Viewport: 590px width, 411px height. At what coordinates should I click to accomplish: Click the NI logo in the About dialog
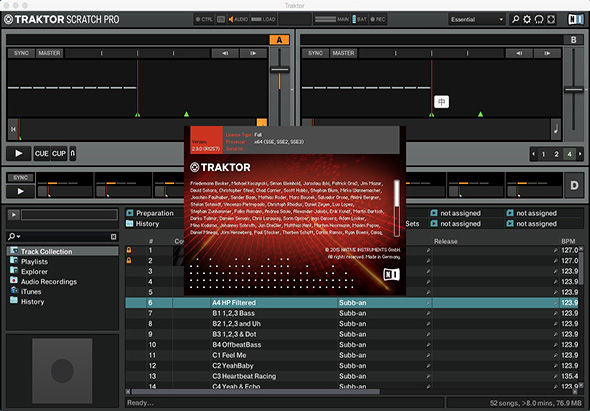pyautogui.click(x=391, y=274)
